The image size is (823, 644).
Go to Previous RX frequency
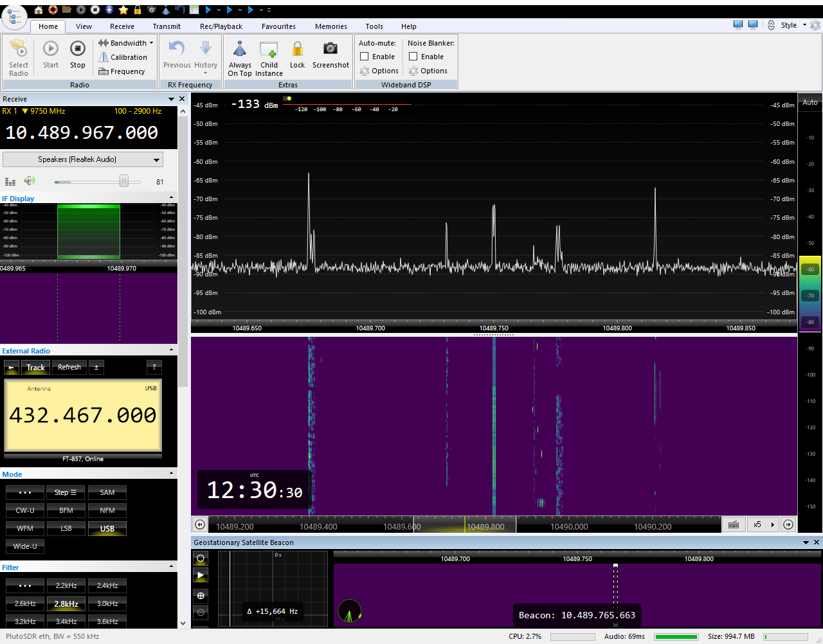[x=177, y=49]
